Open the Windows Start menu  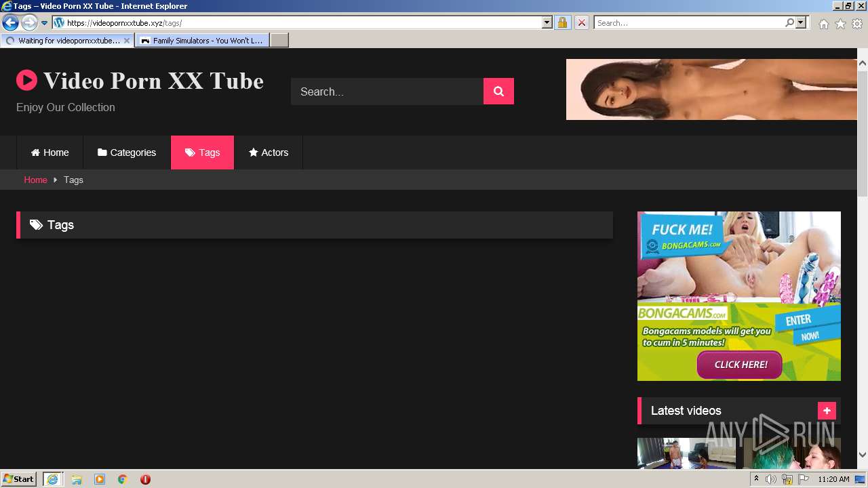[x=19, y=479]
